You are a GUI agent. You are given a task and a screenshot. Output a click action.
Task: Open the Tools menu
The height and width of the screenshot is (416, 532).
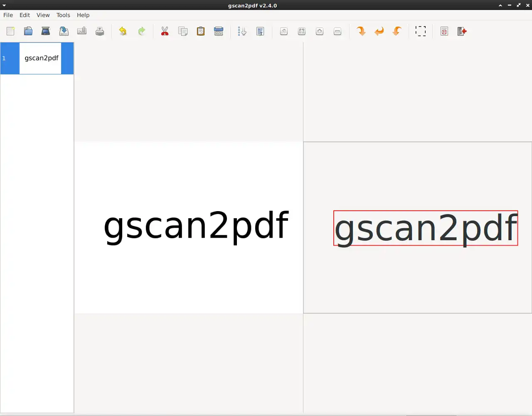[x=63, y=15]
